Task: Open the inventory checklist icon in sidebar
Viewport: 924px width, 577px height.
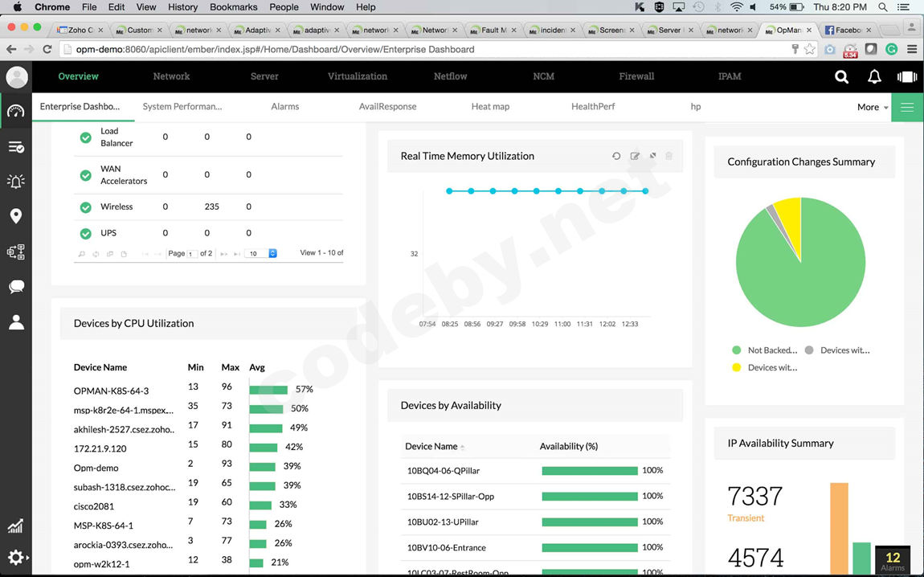Action: click(x=16, y=147)
